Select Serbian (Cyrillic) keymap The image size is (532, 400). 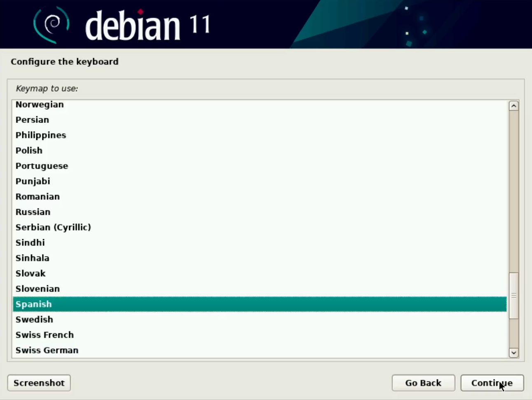coord(53,227)
